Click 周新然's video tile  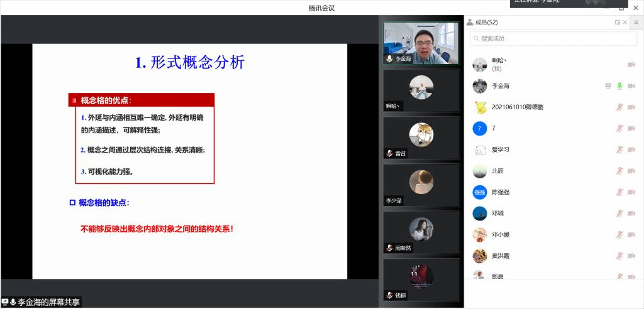[x=421, y=232]
